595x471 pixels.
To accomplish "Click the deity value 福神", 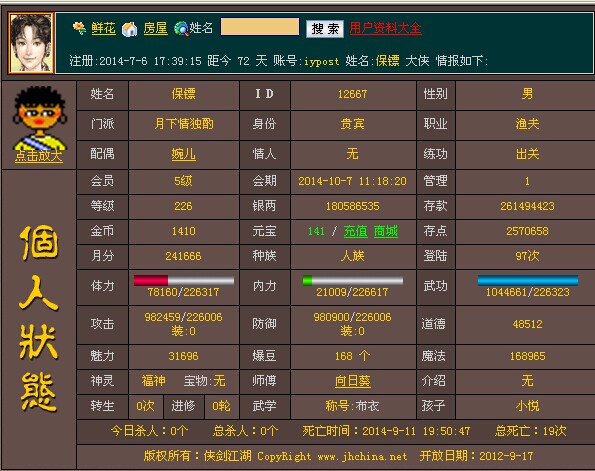I will [154, 381].
